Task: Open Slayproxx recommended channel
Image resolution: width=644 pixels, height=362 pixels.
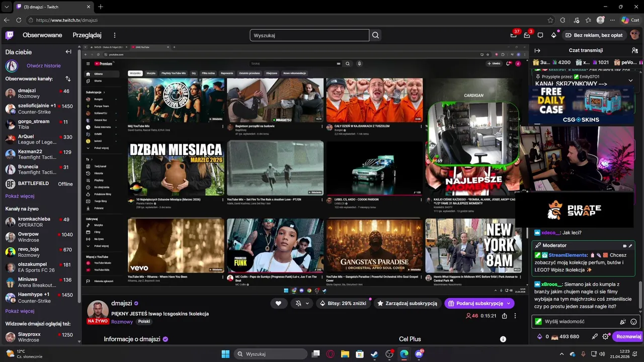Action: (39, 337)
